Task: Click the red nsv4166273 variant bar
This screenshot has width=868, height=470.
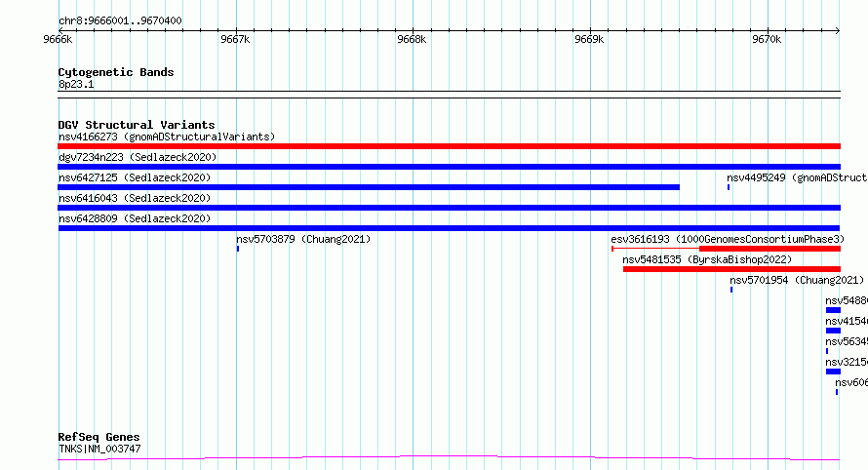Action: point(449,146)
